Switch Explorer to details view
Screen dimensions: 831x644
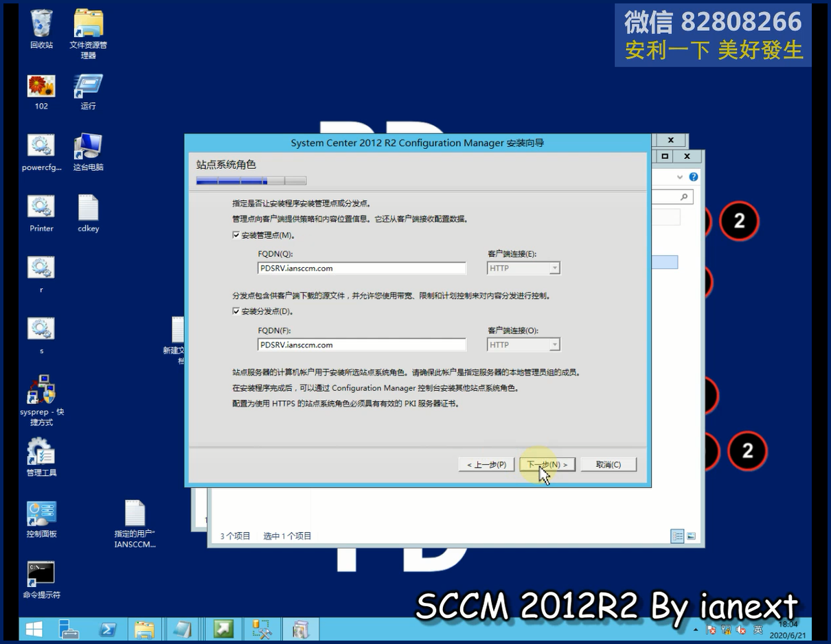tap(678, 536)
